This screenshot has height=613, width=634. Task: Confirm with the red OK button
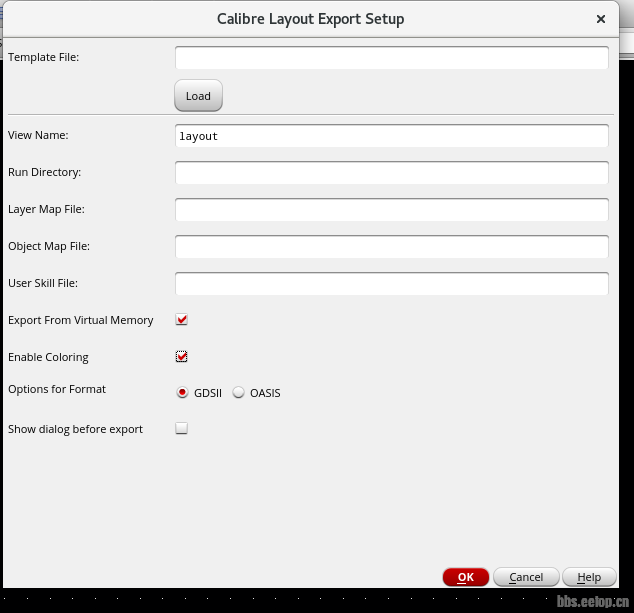(x=466, y=577)
